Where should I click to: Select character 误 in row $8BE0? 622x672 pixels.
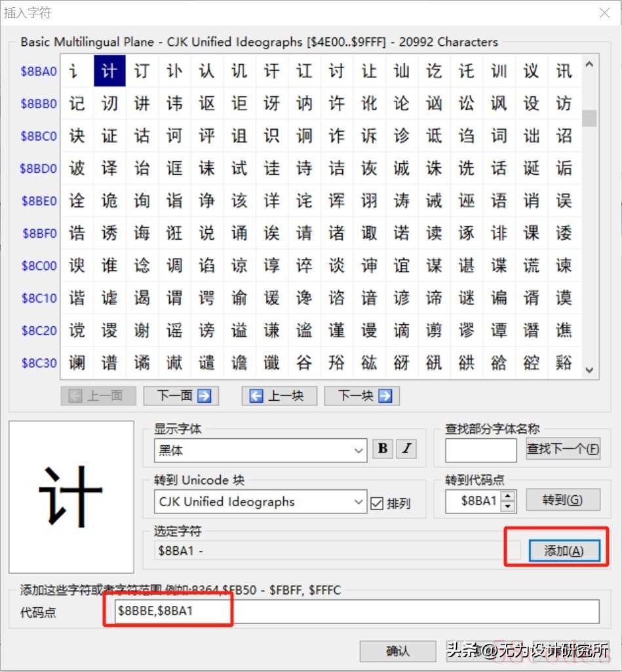564,200
